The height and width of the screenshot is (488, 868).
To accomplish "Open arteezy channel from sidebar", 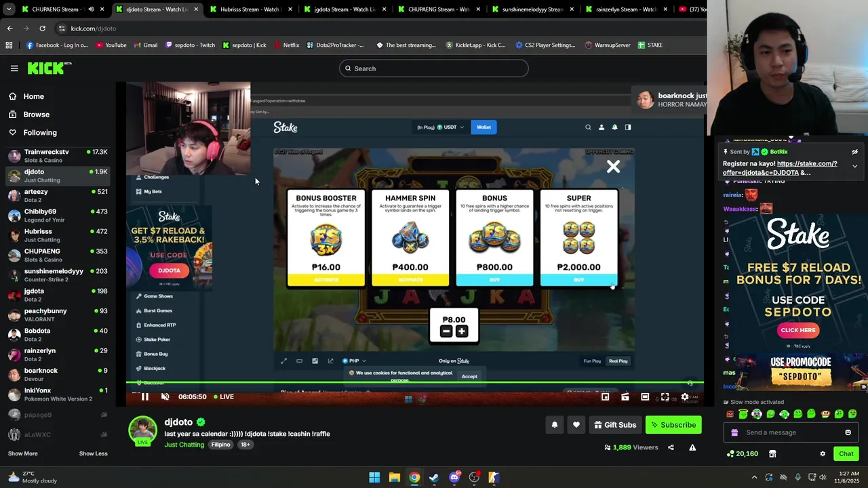I will click(58, 195).
